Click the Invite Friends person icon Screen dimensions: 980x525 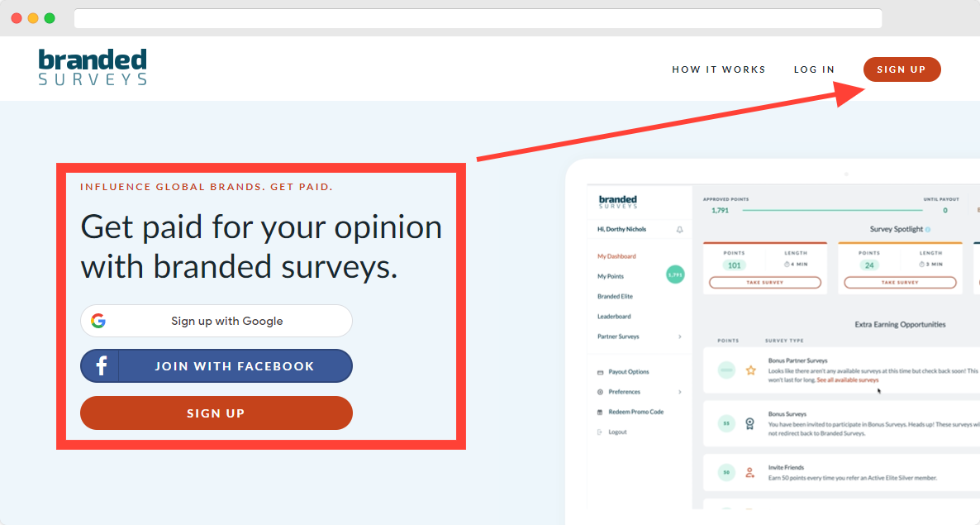click(x=749, y=473)
